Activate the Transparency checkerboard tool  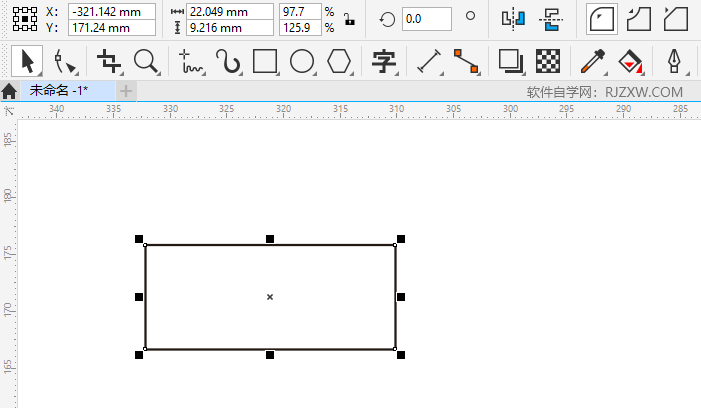(x=547, y=62)
